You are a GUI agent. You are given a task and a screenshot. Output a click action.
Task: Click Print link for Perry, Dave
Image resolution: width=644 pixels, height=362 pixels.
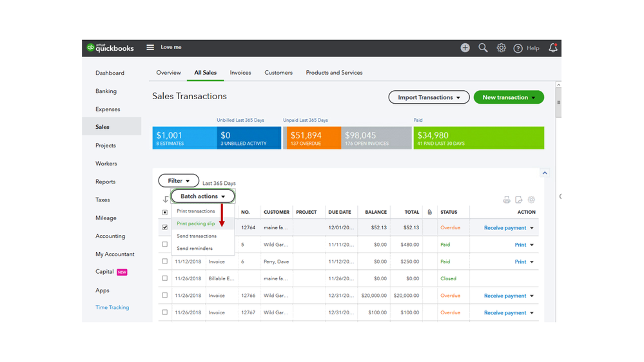coord(520,262)
